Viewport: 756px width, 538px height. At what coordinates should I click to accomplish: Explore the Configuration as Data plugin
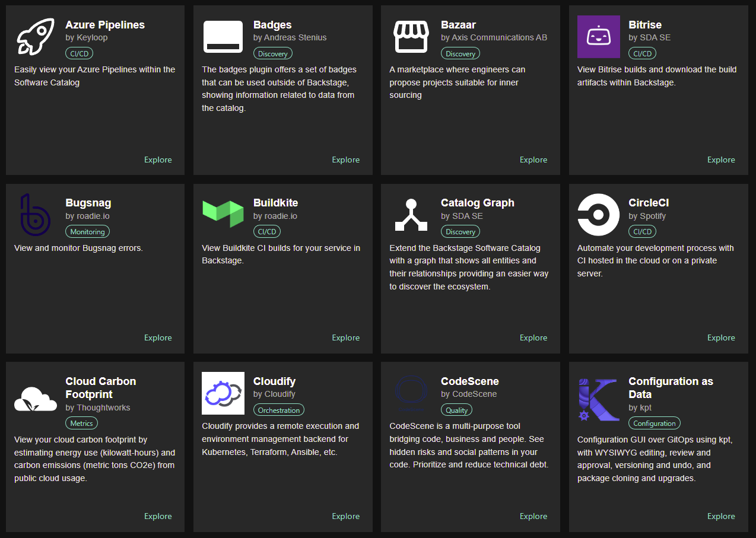(721, 516)
